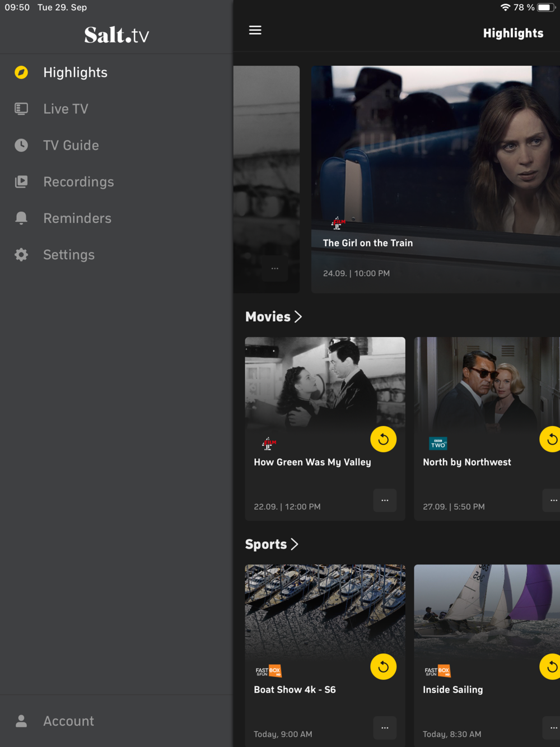Tap the 78 % battery percentage
Image resolution: width=560 pixels, height=747 pixels.
[x=524, y=7]
